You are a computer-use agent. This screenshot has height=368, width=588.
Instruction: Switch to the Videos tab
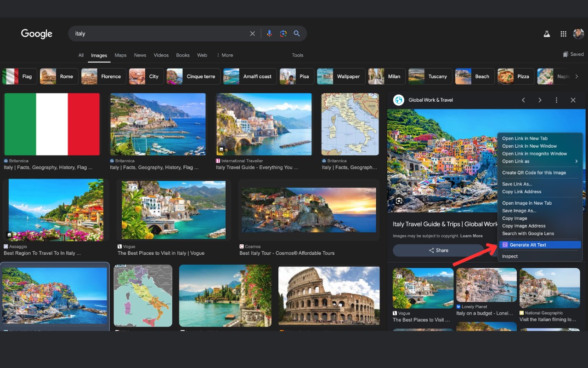(x=161, y=55)
